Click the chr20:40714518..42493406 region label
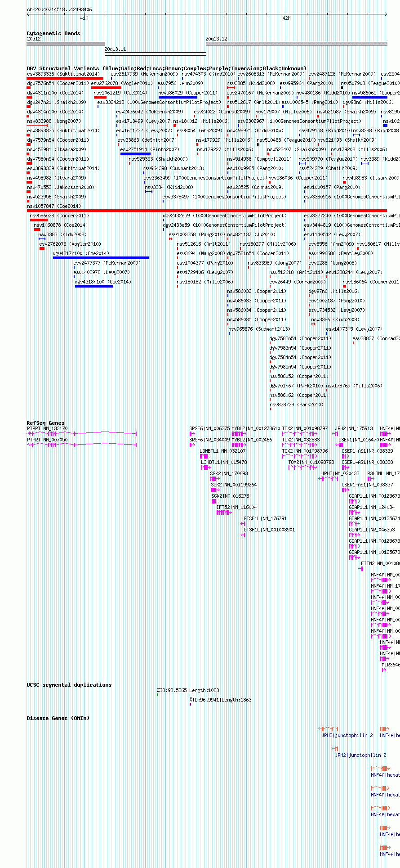The height and width of the screenshot is (868, 400). coord(59,9)
